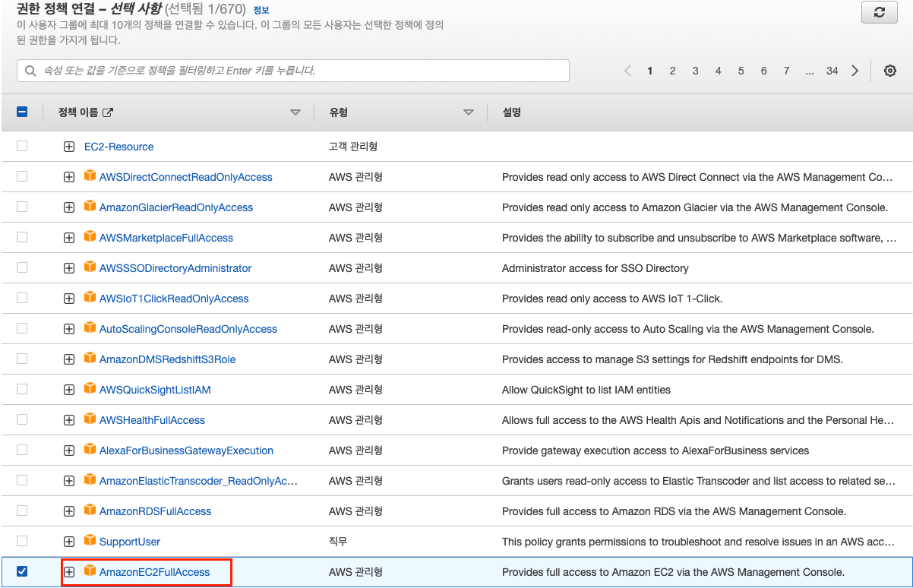
Task: Click the refresh policies button
Action: click(x=880, y=12)
